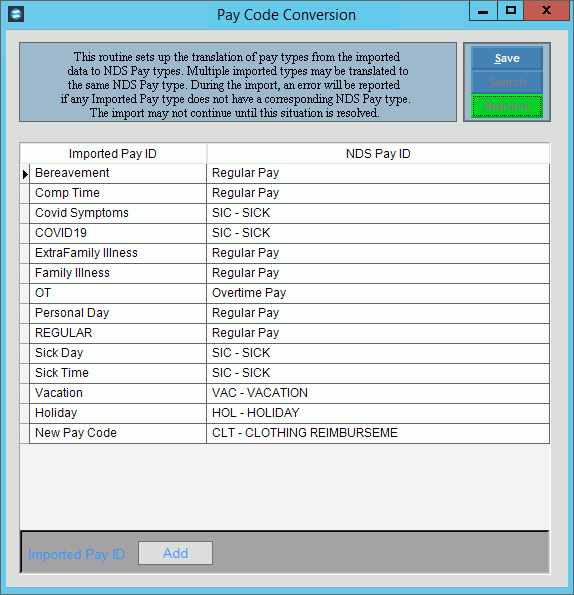Select the row header beside Sick Day
Screen dimensions: 574x595
pyautogui.click(x=25, y=354)
